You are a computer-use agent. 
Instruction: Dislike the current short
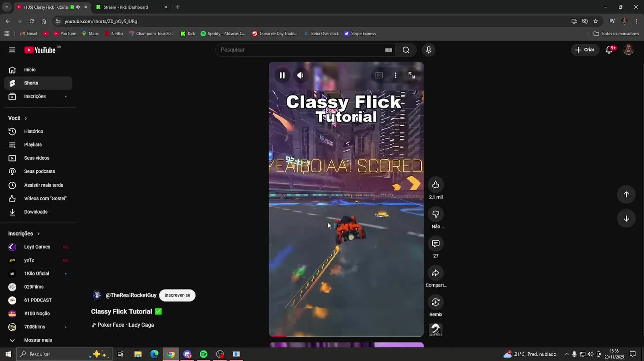pyautogui.click(x=436, y=214)
